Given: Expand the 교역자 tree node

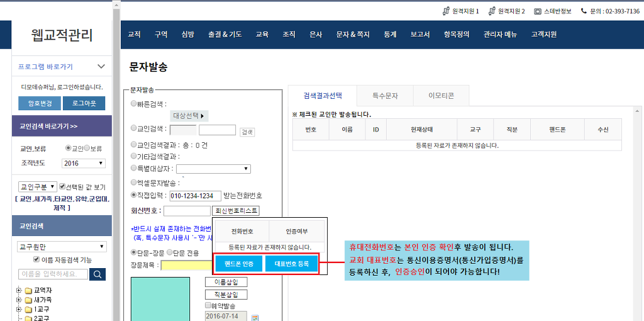Looking at the screenshot, I should click(18, 291).
